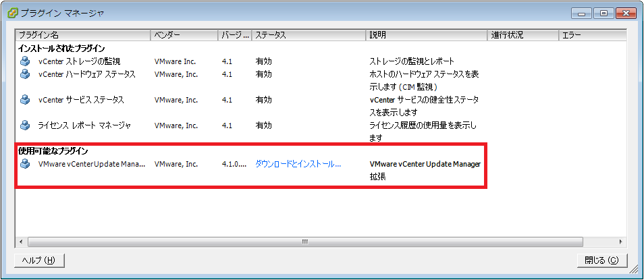Viewport: 644px width, 280px height.
Task: Click the プラグイン マネージャ title bar icon
Action: [12, 13]
